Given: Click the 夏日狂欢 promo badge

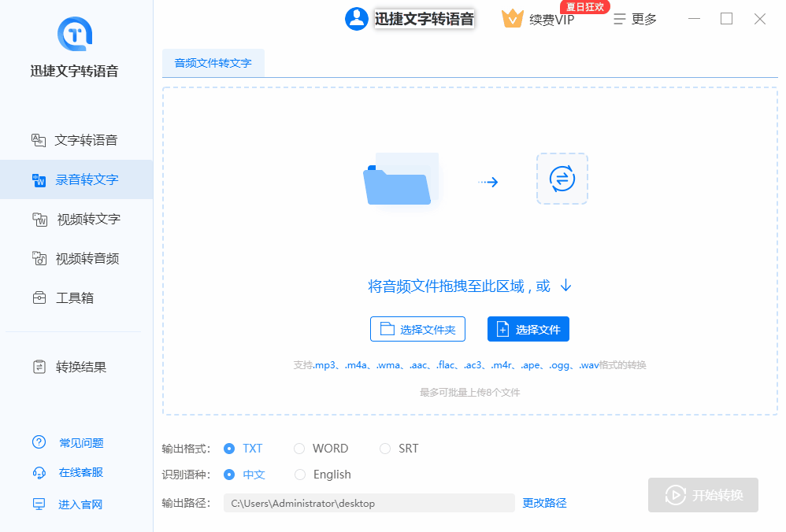Looking at the screenshot, I should tap(585, 7).
